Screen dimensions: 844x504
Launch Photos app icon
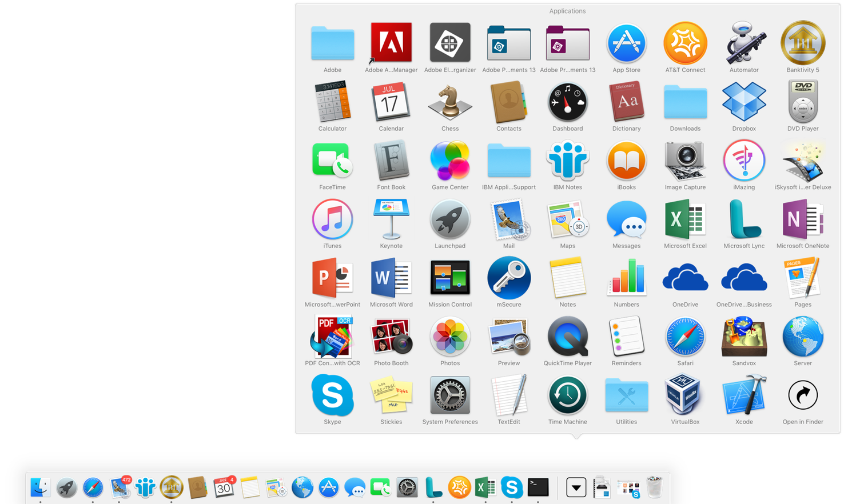pos(450,337)
